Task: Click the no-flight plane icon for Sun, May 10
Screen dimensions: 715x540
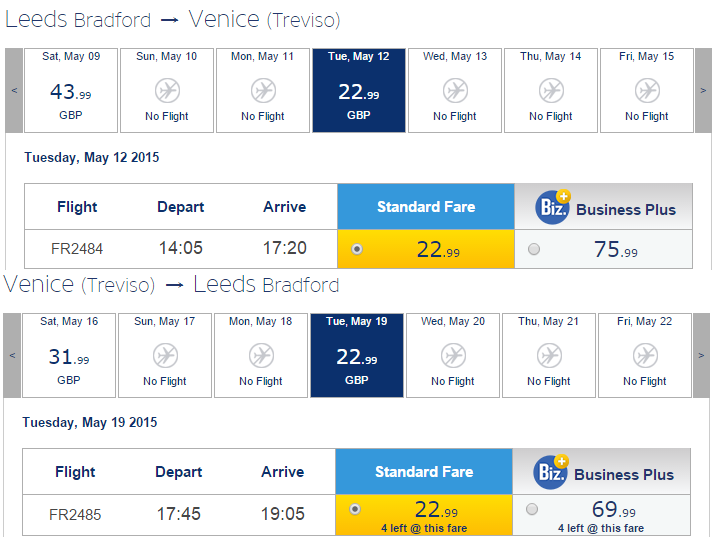Action: [x=167, y=90]
